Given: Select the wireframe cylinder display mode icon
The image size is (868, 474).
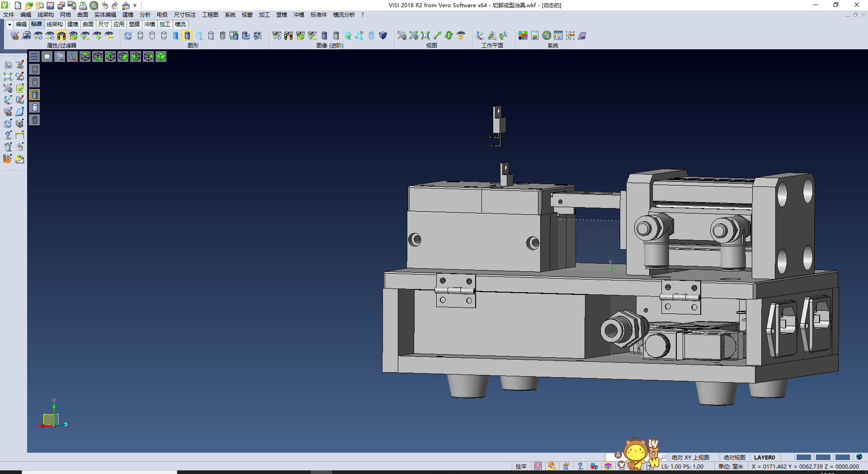Looking at the screenshot, I should point(140,36).
